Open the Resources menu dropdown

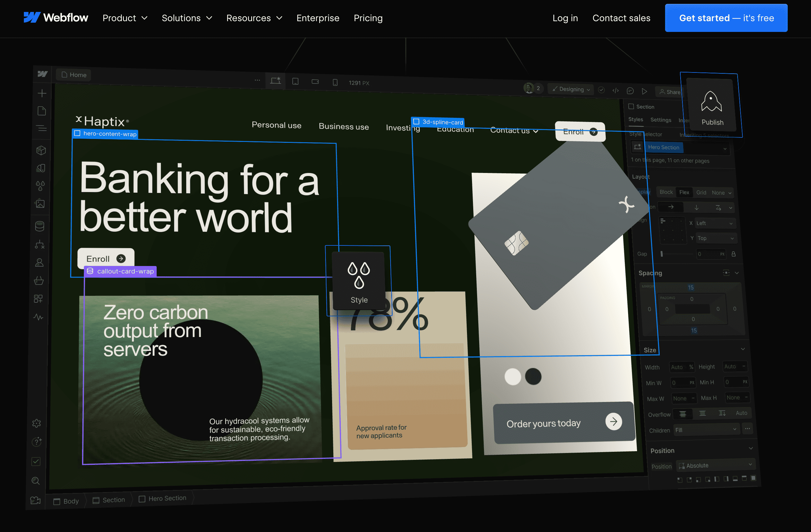[254, 18]
